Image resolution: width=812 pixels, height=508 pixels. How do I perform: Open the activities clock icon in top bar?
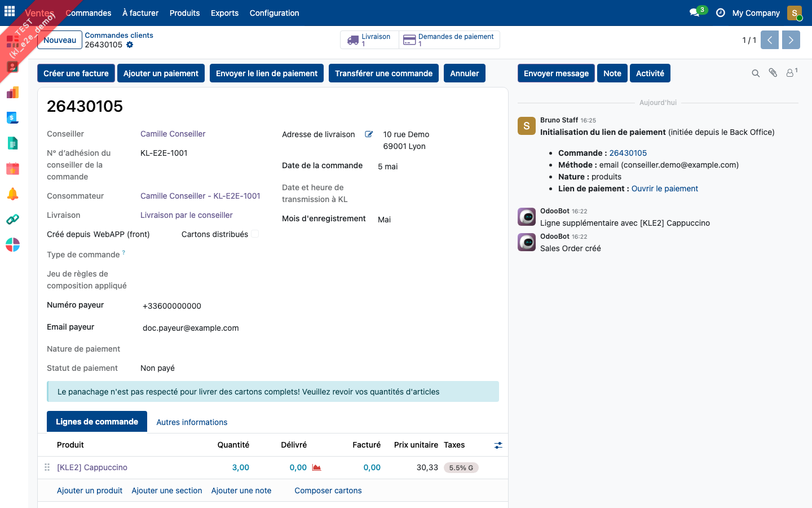721,12
